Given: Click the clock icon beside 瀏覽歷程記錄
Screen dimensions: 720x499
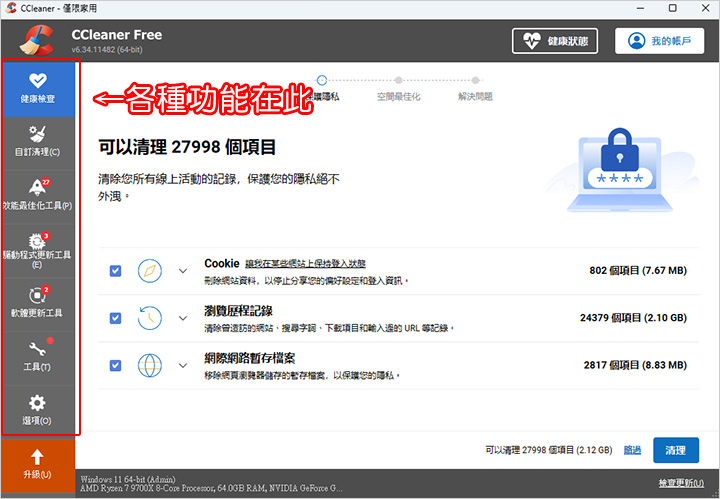Looking at the screenshot, I should (x=150, y=318).
